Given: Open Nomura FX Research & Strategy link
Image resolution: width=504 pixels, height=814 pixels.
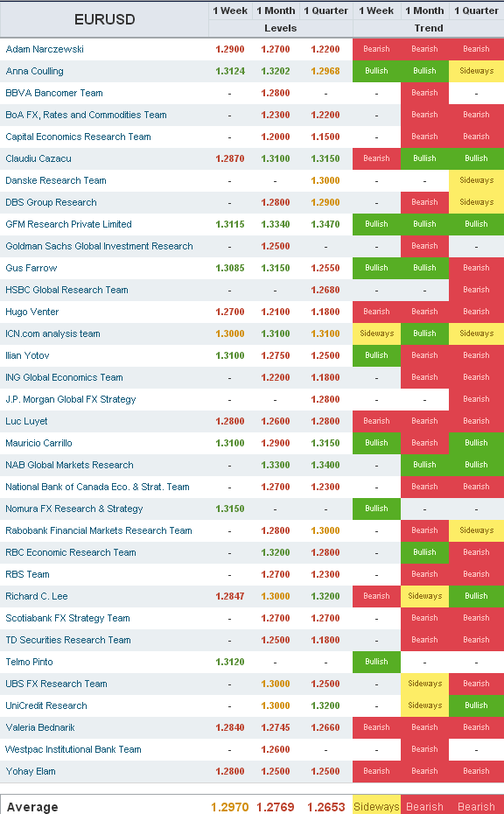Looking at the screenshot, I should (x=74, y=509).
